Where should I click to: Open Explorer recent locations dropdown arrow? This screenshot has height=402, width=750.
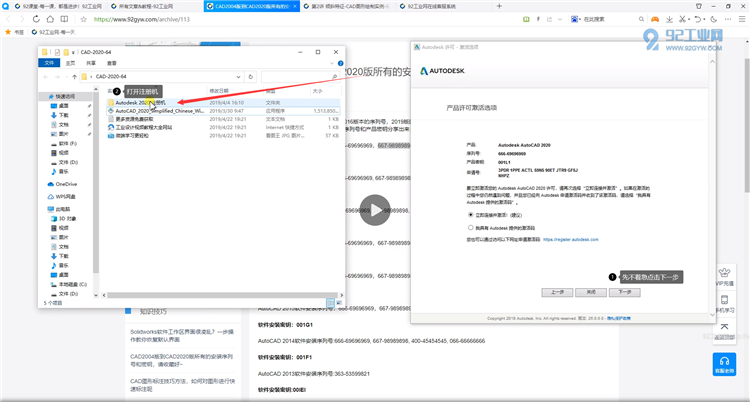(x=65, y=77)
